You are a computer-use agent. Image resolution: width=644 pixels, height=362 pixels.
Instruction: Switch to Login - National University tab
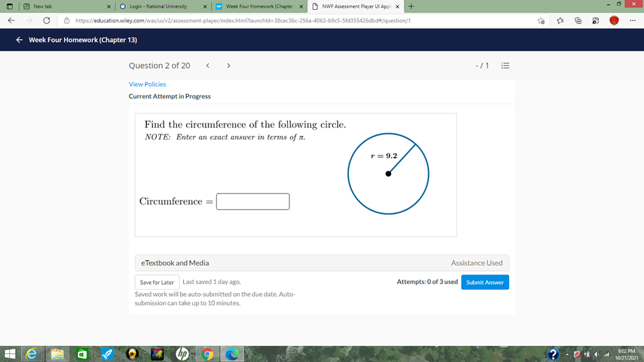click(163, 6)
